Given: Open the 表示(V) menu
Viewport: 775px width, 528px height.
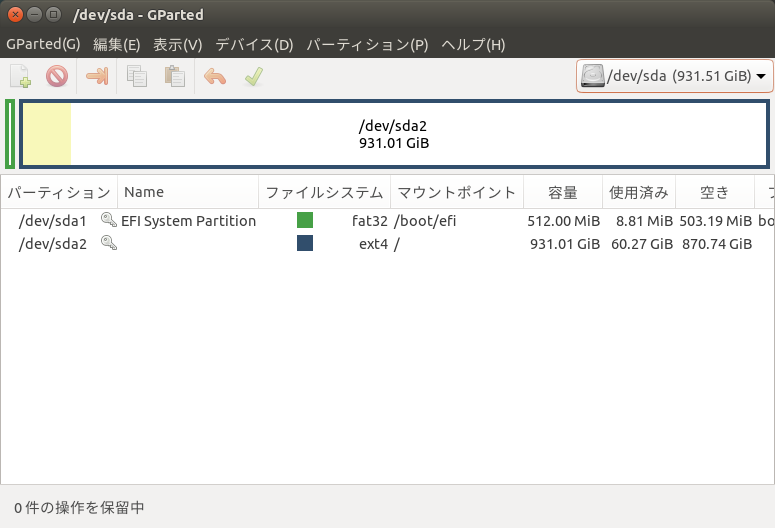Looking at the screenshot, I should click(x=177, y=45).
